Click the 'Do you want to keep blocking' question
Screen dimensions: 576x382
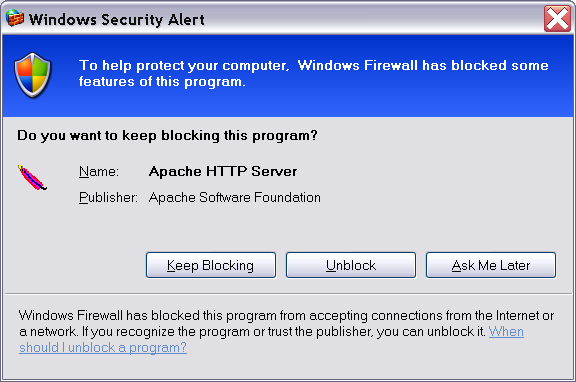(x=167, y=136)
